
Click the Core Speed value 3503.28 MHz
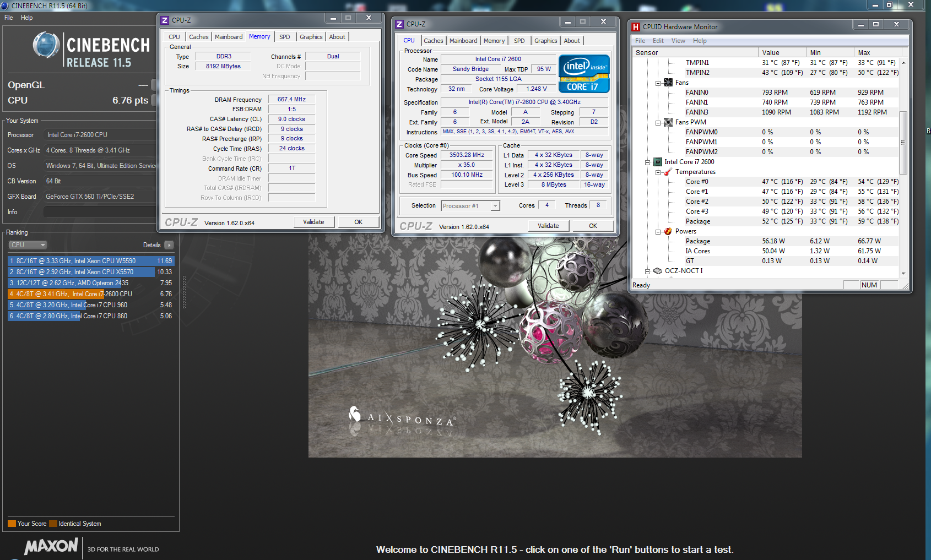point(467,155)
